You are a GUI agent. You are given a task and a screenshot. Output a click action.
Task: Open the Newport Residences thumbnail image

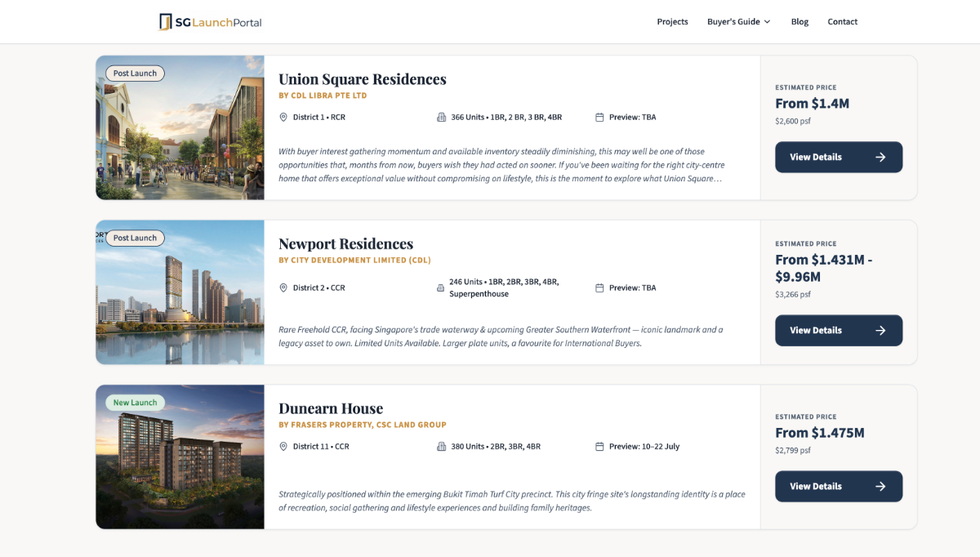pyautogui.click(x=180, y=292)
